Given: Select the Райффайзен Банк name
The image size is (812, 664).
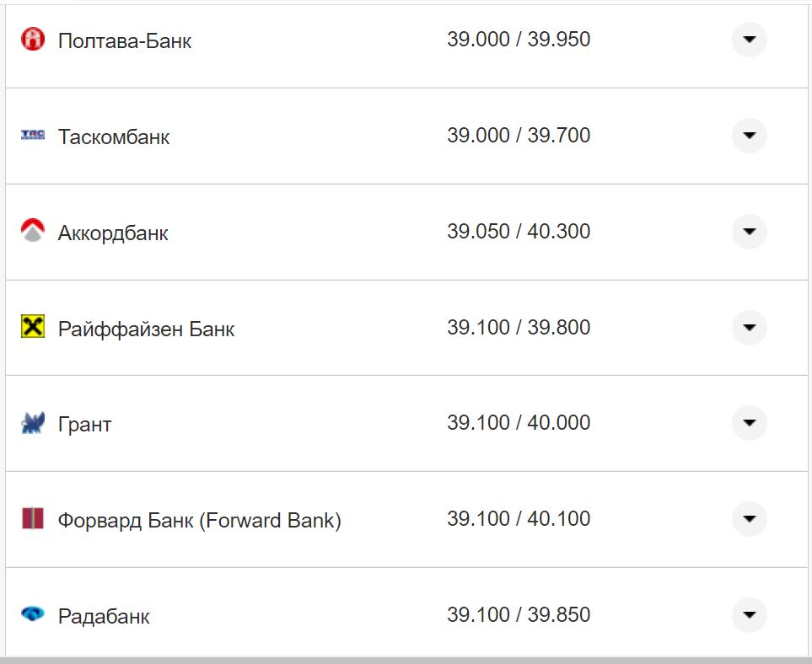Looking at the screenshot, I should point(146,329).
